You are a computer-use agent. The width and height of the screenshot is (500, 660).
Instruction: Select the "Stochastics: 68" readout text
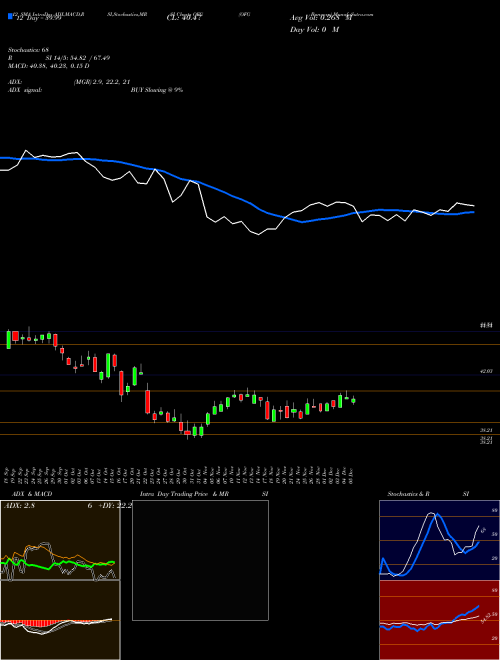pyautogui.click(x=29, y=50)
